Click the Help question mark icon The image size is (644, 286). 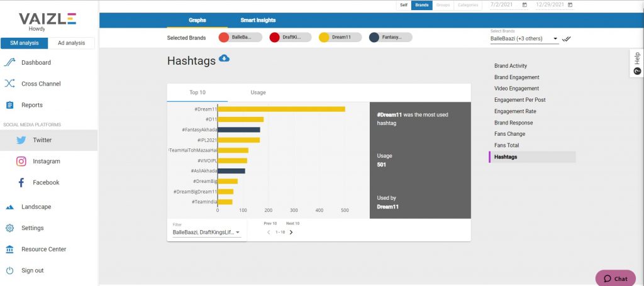[x=638, y=72]
